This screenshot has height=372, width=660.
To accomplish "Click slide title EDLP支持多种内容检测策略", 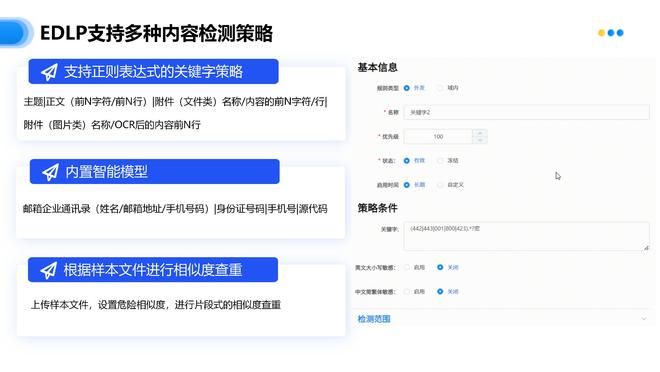I will point(156,33).
